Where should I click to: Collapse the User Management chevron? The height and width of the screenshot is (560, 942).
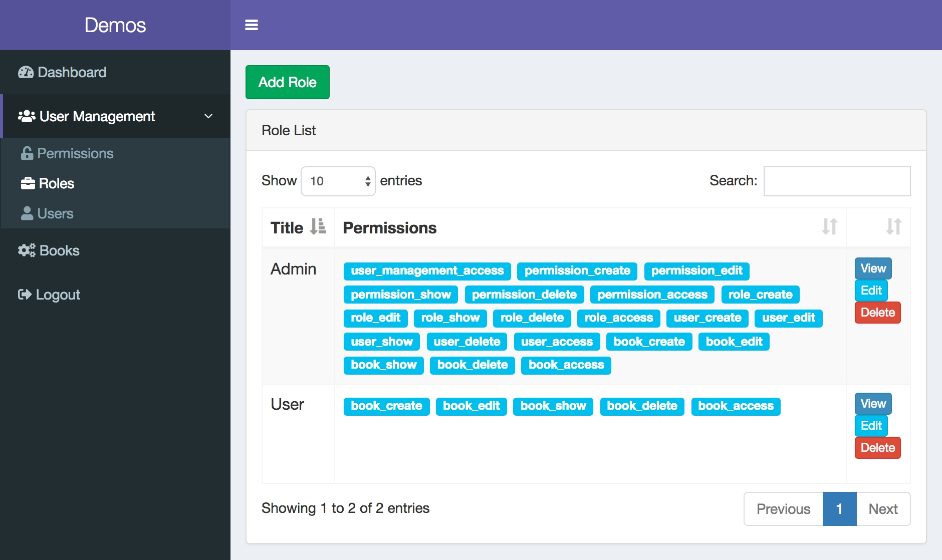point(208,116)
